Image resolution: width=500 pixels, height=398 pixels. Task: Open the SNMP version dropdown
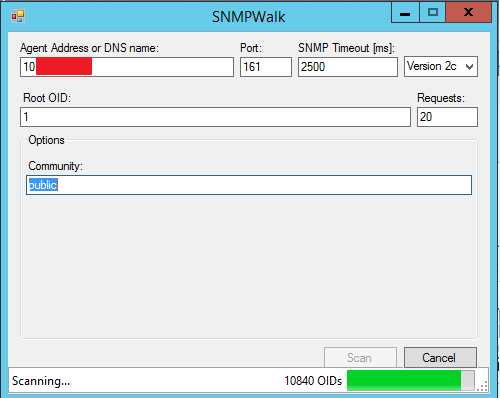click(x=441, y=67)
